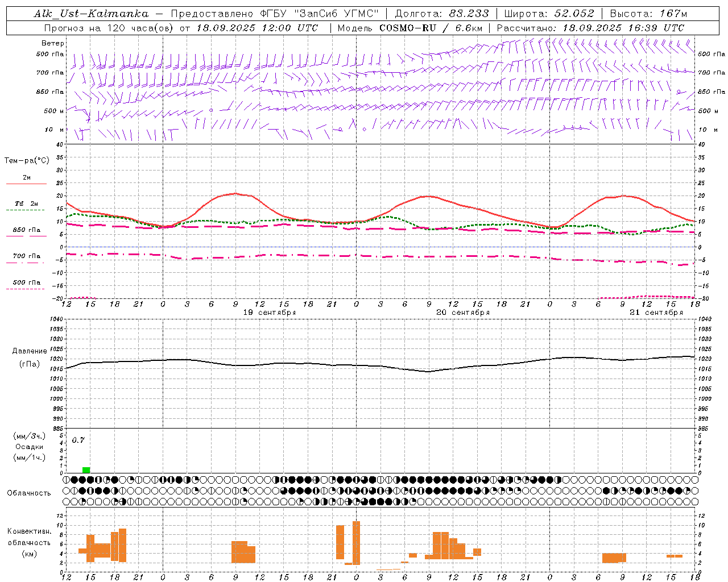This screenshot has width=728, height=582.
Task: Click the 850 гПа temperature legend entry
Action: pos(27,230)
